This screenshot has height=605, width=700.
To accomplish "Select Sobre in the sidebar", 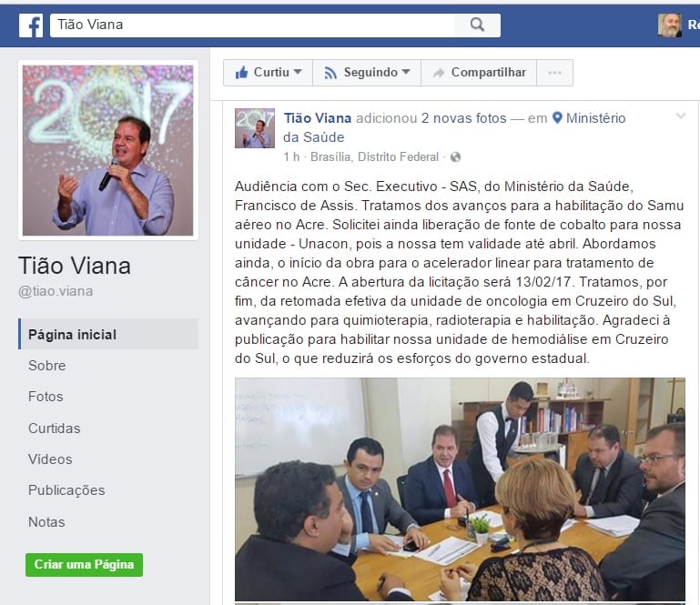I will 46,366.
